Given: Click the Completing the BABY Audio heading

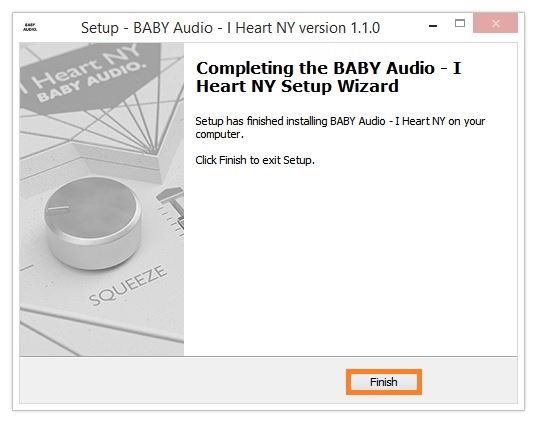Looking at the screenshot, I should point(328,77).
